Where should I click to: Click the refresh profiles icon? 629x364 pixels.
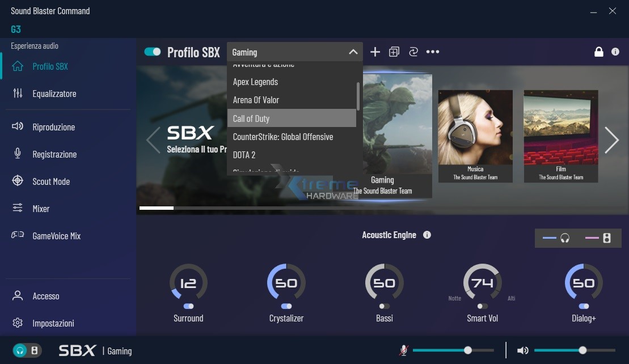tap(413, 52)
